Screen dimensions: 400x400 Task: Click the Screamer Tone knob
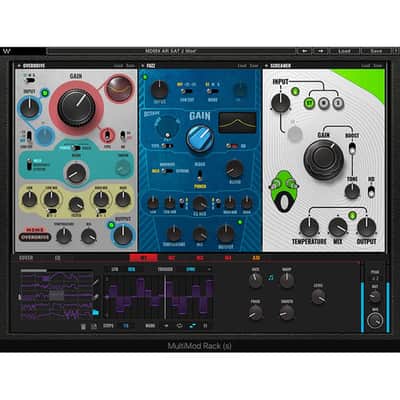352,191
